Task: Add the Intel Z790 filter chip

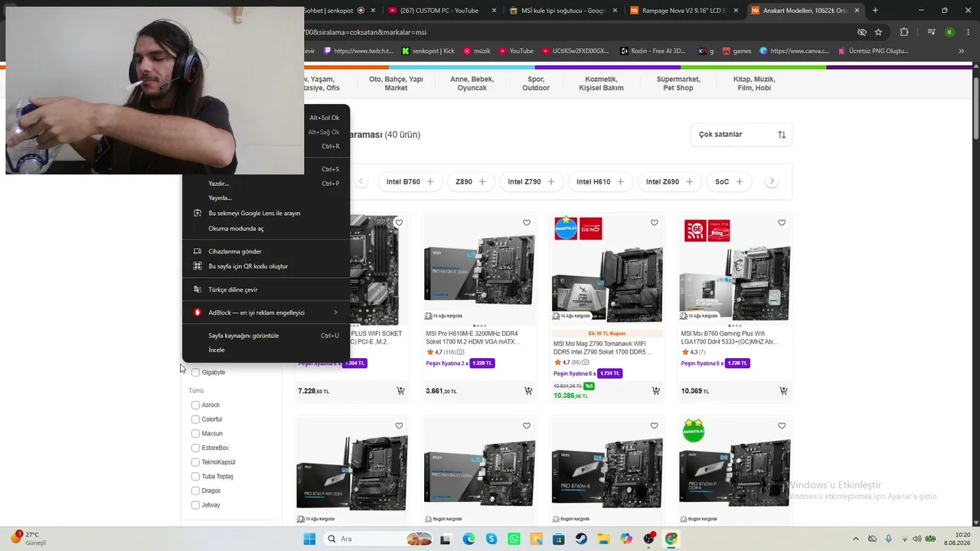Action: point(531,182)
